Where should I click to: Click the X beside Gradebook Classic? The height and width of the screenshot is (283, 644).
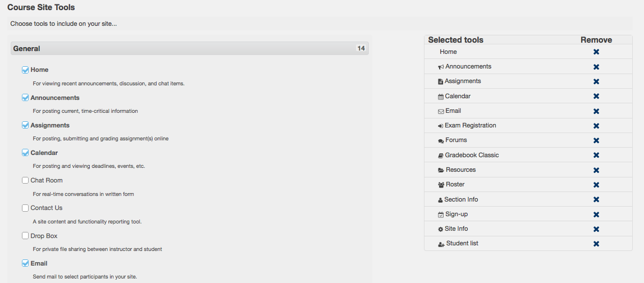tap(596, 156)
